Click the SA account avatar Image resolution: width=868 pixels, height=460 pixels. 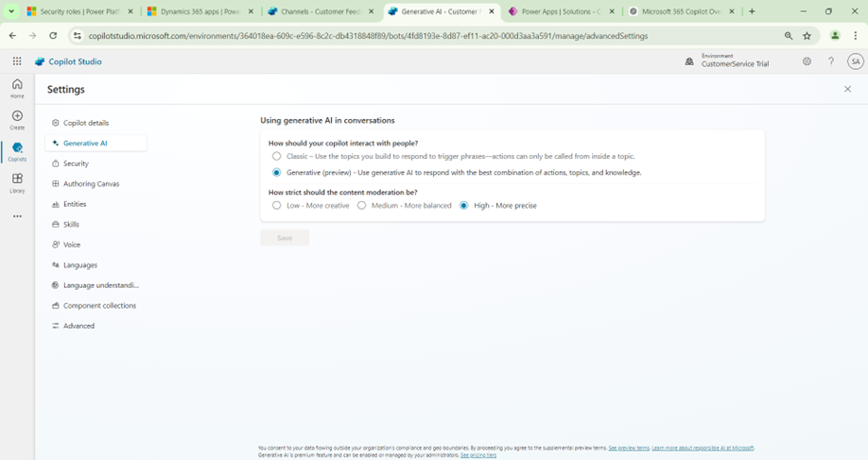click(x=855, y=61)
